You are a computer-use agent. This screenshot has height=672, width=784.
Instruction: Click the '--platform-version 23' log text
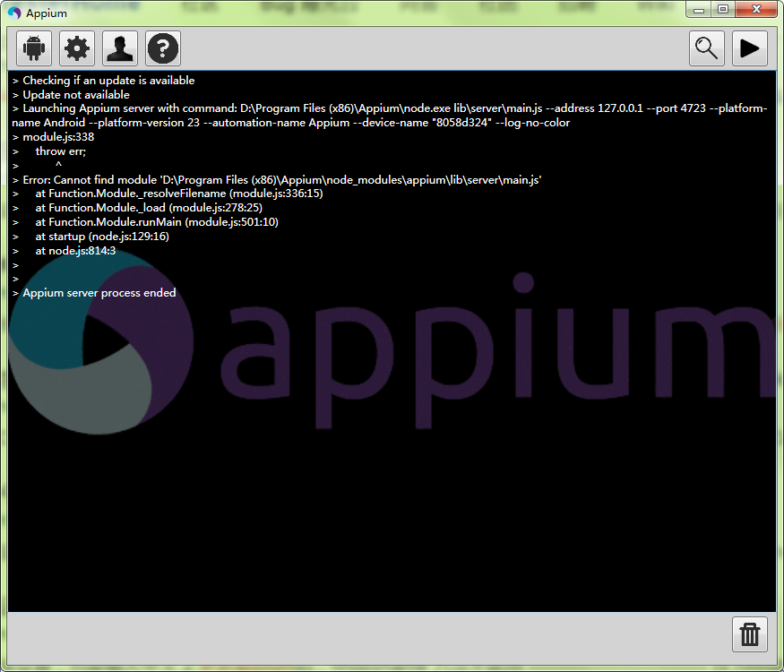144,123
